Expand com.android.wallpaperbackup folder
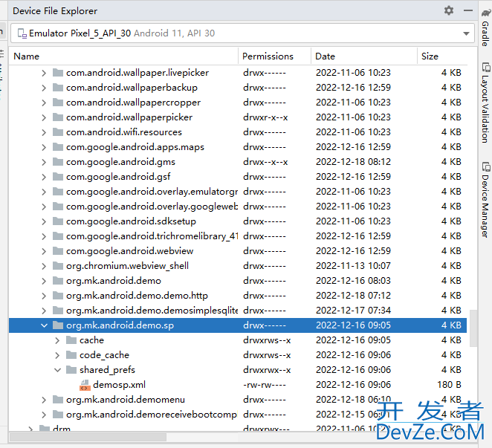492x448 pixels. pos(44,88)
